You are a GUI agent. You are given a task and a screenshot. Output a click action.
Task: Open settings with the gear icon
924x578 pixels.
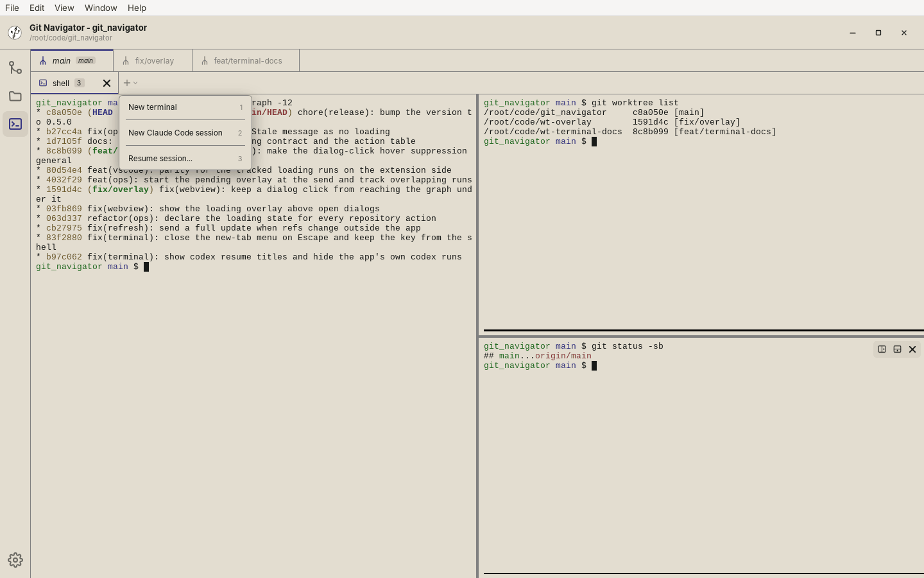coord(15,560)
